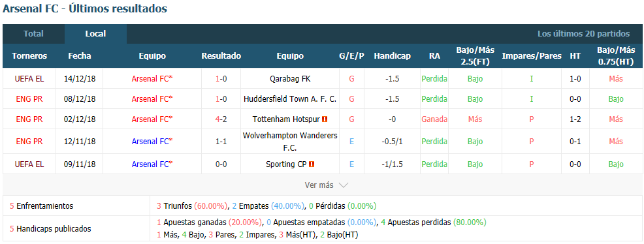Expand the Ver más chevron
This screenshot has height=244, width=644.
pos(344,185)
